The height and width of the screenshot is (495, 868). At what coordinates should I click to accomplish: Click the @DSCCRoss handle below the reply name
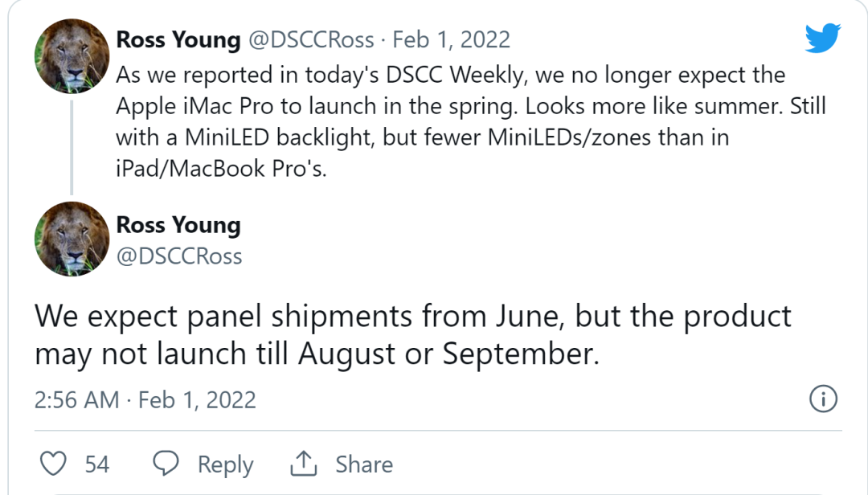point(179,256)
